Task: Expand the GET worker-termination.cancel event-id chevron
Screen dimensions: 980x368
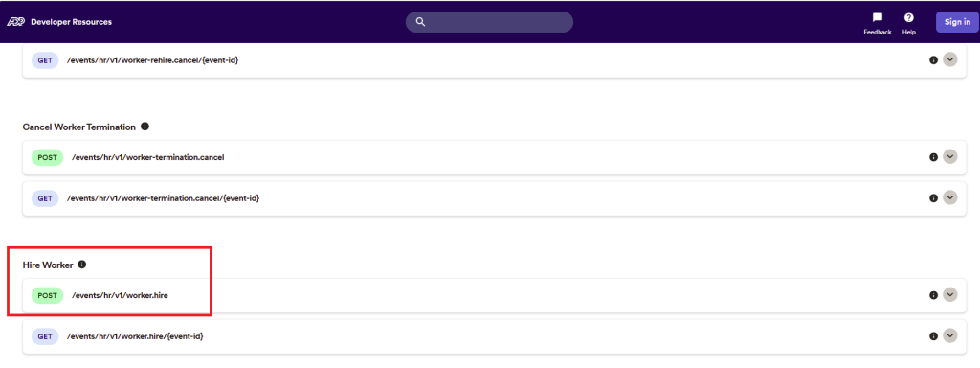Action: pyautogui.click(x=950, y=197)
